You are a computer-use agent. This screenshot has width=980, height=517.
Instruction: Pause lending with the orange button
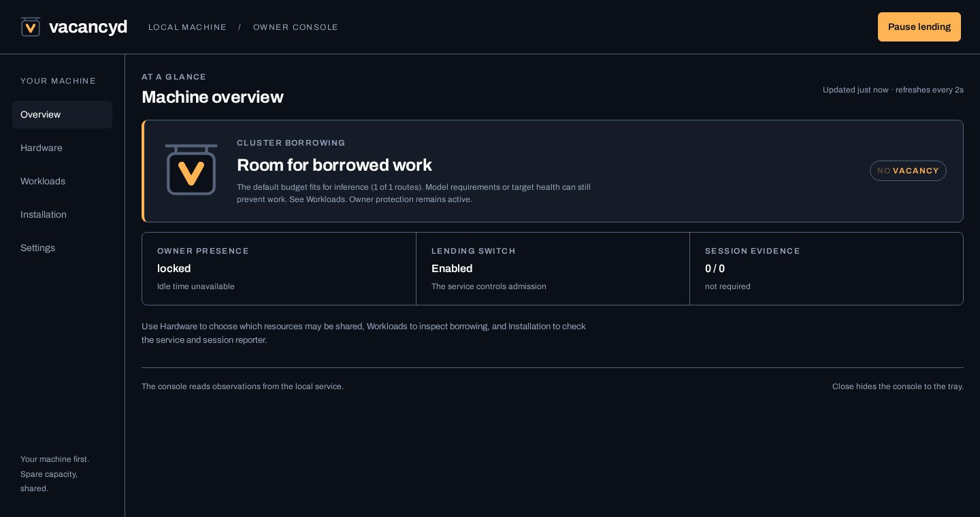(919, 27)
